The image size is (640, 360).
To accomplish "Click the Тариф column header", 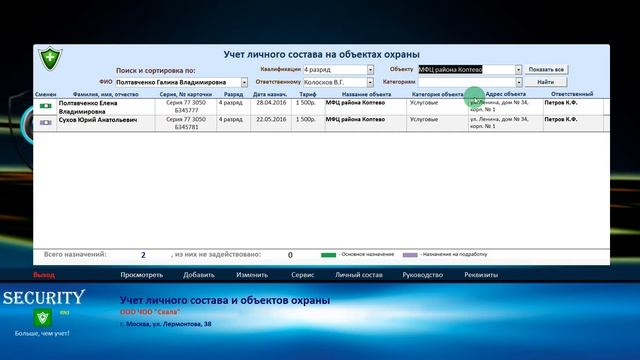I will (x=308, y=94).
